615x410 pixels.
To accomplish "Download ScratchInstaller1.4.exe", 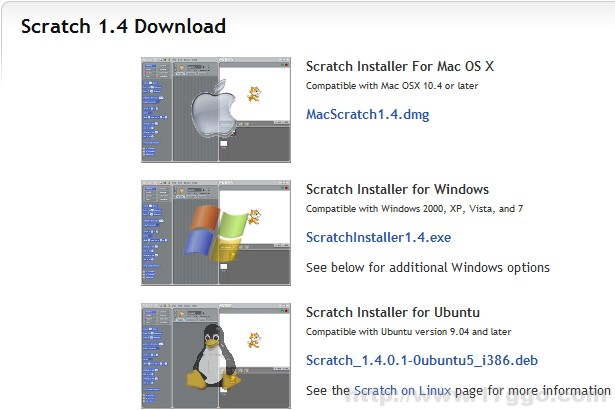I will tap(378, 238).
